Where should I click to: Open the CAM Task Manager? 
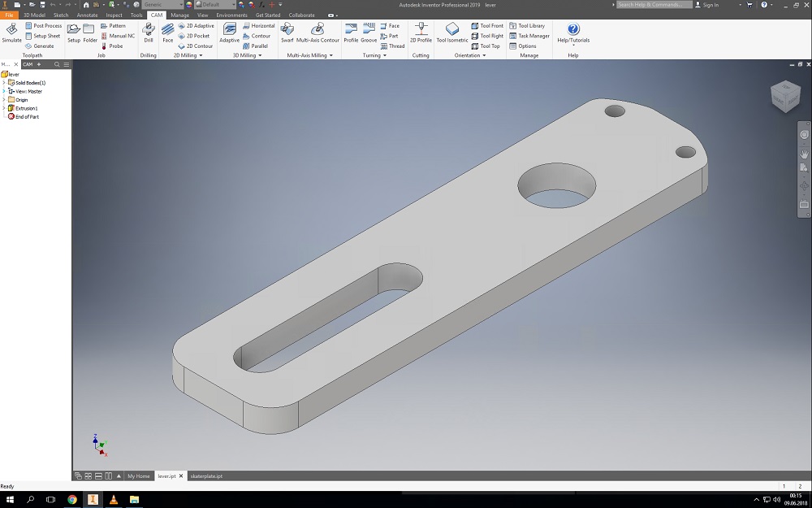point(529,36)
